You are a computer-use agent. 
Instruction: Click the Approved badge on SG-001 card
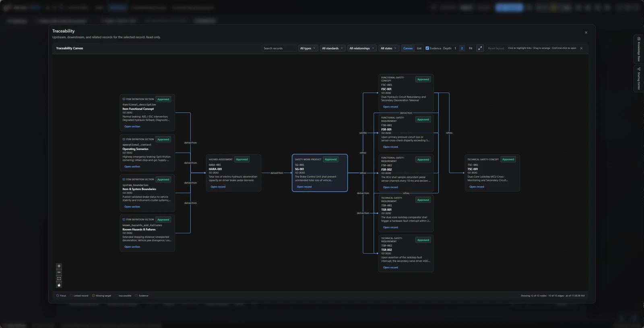331,159
